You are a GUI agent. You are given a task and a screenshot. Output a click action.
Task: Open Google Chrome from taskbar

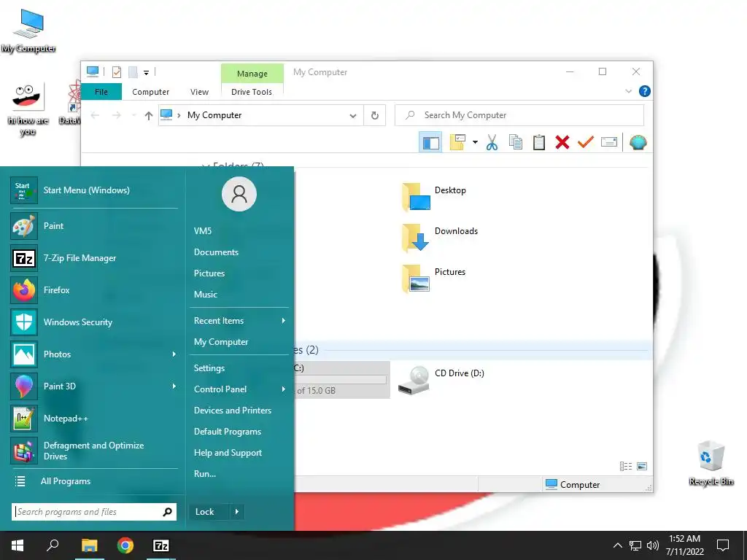125,545
